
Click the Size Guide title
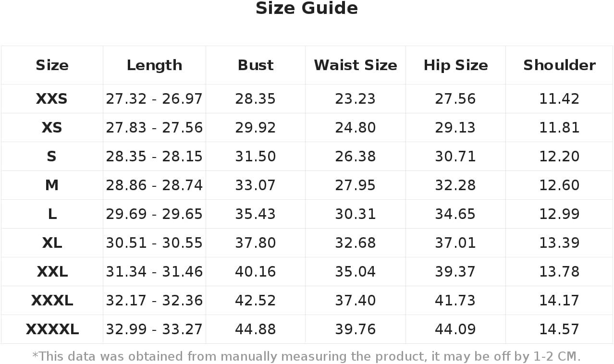click(307, 9)
